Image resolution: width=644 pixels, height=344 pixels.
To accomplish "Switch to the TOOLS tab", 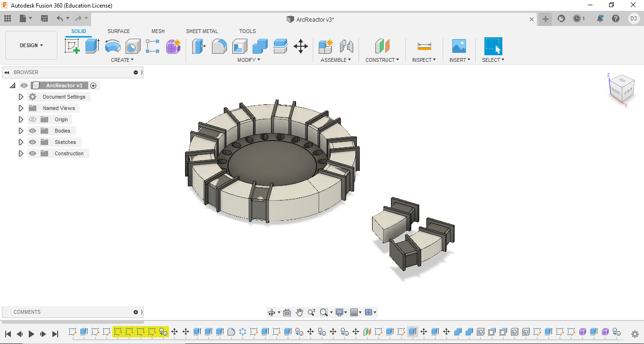I will click(x=247, y=31).
